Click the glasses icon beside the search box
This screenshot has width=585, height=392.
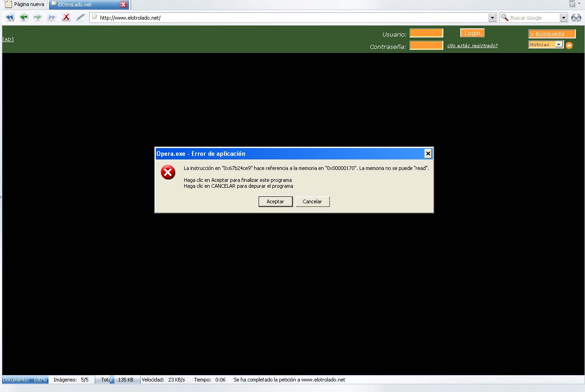(576, 18)
